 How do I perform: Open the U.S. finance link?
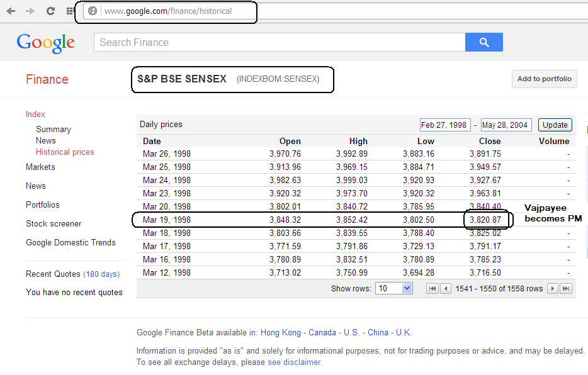click(x=351, y=333)
